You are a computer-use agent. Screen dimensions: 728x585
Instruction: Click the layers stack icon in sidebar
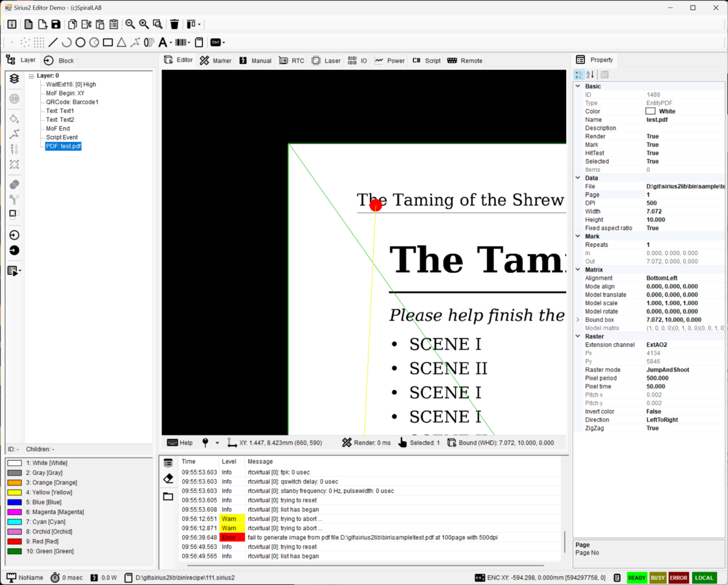coord(15,79)
